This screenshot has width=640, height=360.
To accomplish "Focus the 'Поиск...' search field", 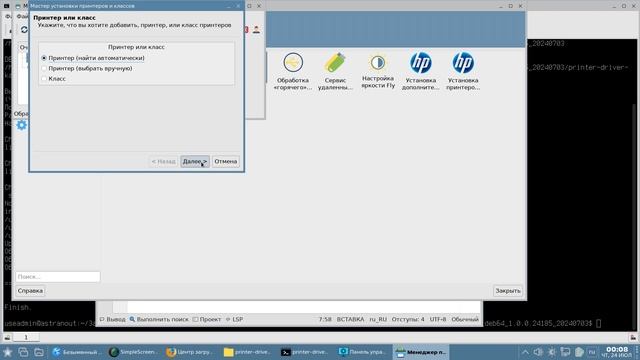I will [x=58, y=277].
